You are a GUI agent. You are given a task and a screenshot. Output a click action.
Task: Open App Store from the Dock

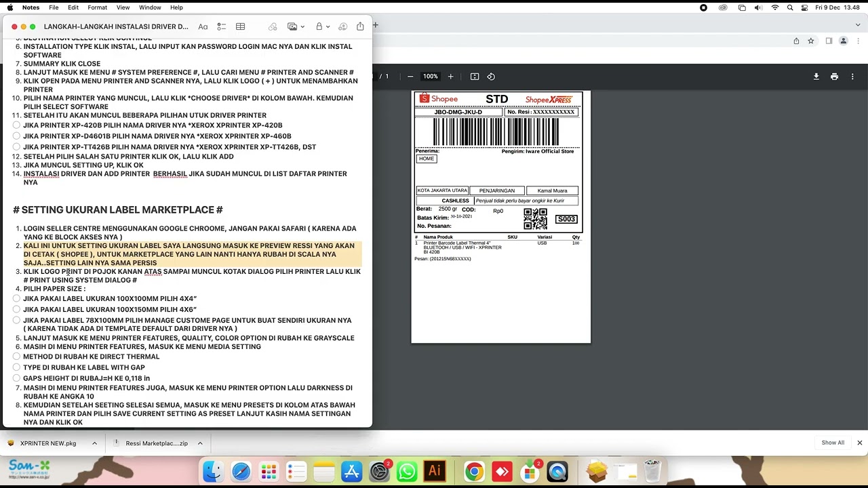(x=352, y=471)
